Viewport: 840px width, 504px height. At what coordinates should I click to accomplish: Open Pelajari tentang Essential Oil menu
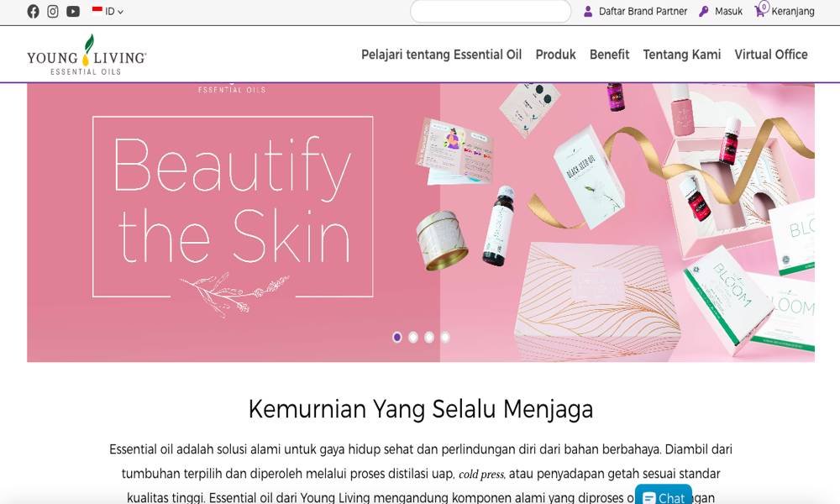click(442, 55)
